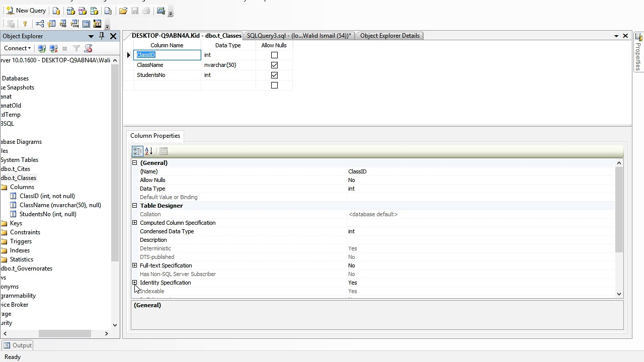
Task: Open the Activity Monitor icon
Action: (x=161, y=11)
